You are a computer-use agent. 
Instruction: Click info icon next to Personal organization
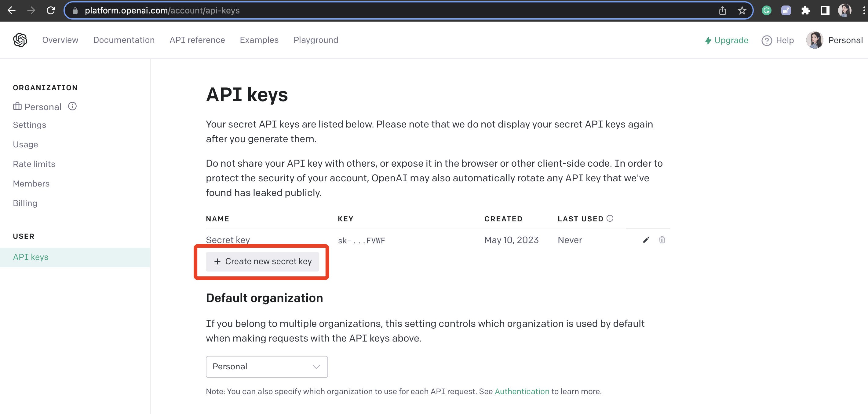[x=72, y=106]
